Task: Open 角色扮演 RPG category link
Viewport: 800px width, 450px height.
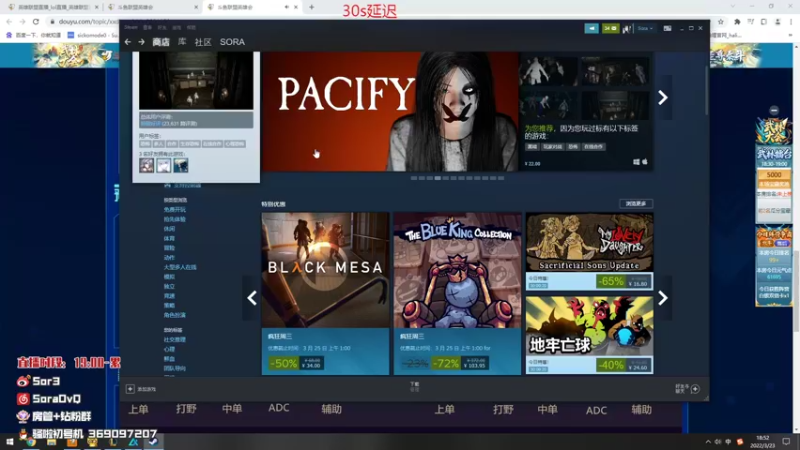Action: tap(174, 315)
